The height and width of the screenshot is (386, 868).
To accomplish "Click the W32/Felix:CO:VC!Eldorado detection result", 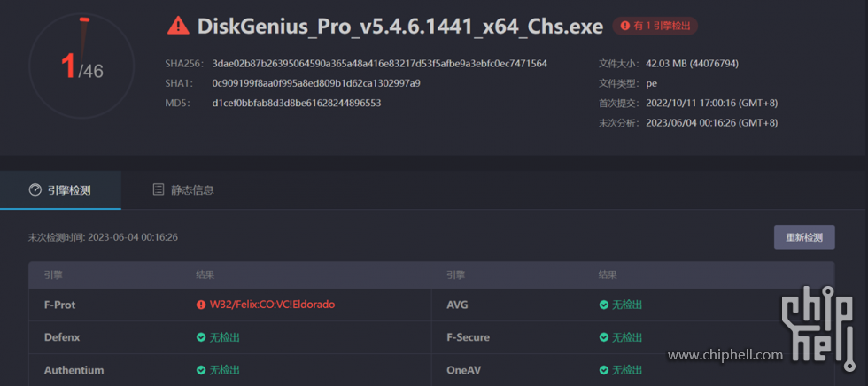I will [x=273, y=305].
